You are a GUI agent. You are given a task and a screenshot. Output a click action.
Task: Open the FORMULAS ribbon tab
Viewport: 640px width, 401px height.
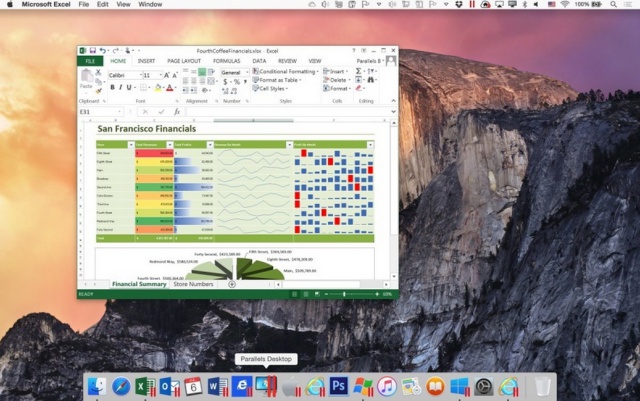pyautogui.click(x=226, y=61)
